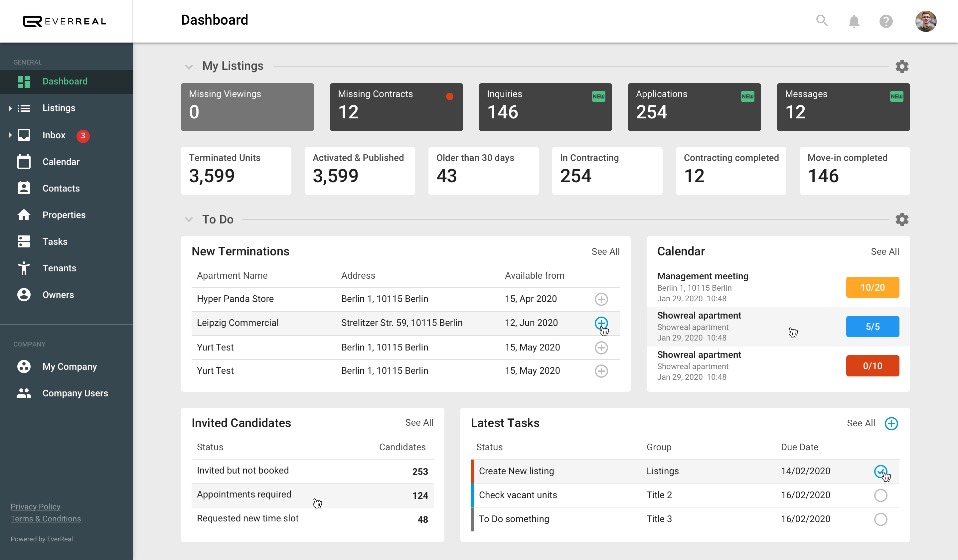This screenshot has width=958, height=560.
Task: Check off Check vacant units task
Action: coord(880,495)
